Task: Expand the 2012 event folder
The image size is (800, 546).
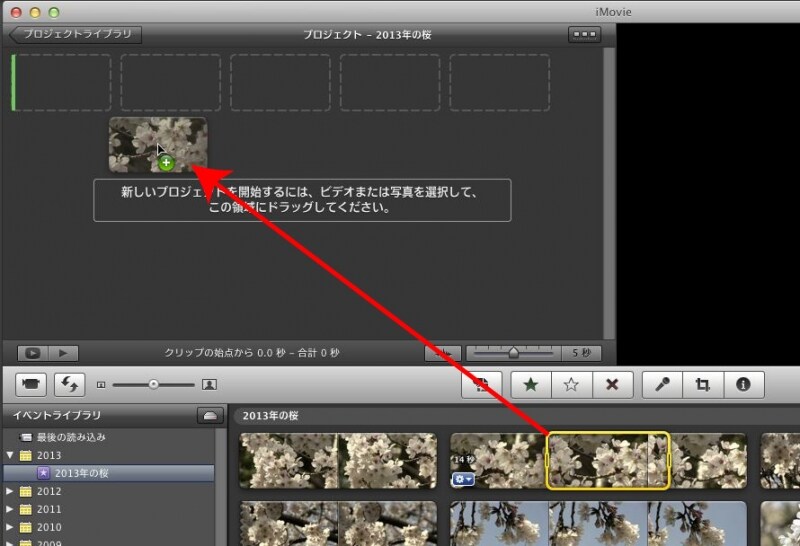Action: [10, 491]
